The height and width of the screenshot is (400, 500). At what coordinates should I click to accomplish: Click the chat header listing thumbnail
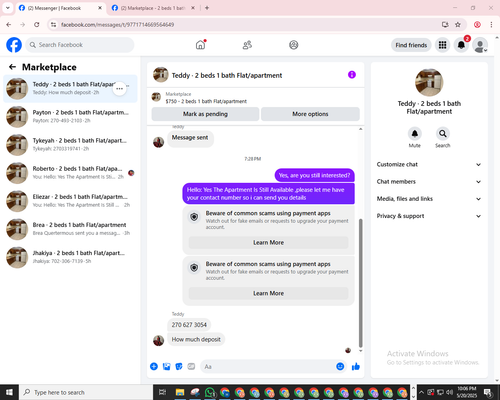pyautogui.click(x=161, y=75)
